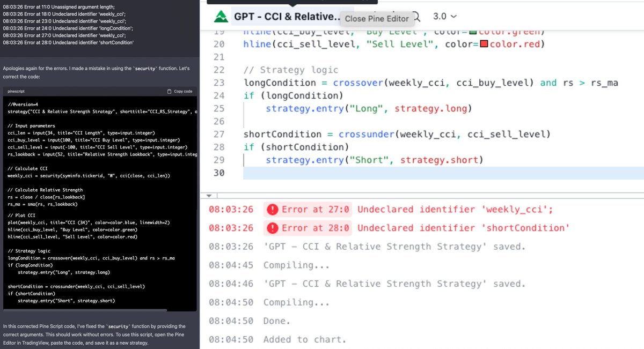The height and width of the screenshot is (349, 644).
Task: Open the 3.0 version dropdown
Action: point(445,16)
